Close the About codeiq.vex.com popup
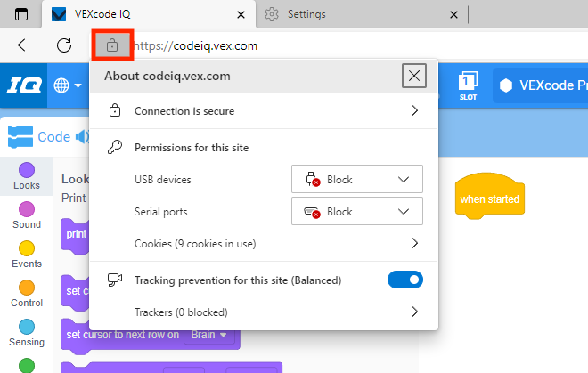 point(414,76)
